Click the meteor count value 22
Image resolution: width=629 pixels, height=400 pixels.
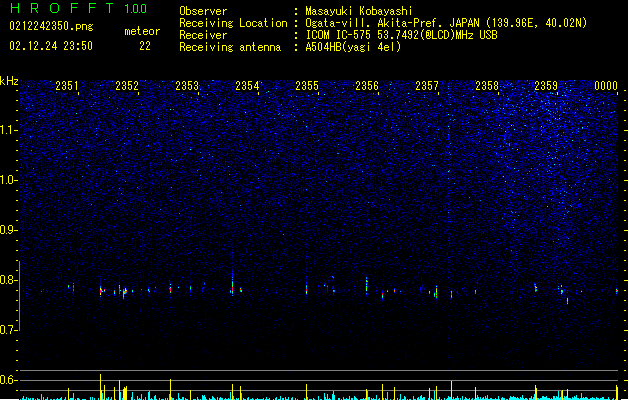coord(145,46)
